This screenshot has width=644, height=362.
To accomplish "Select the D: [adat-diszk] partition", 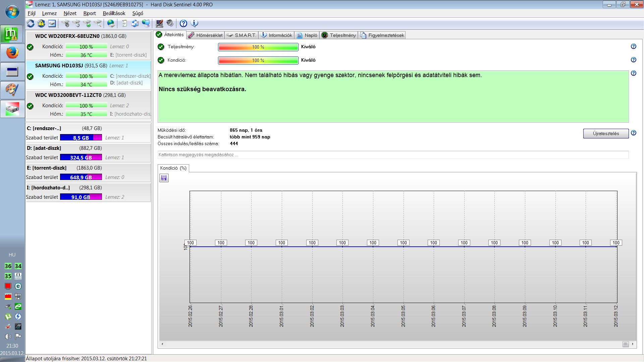I will (x=89, y=153).
